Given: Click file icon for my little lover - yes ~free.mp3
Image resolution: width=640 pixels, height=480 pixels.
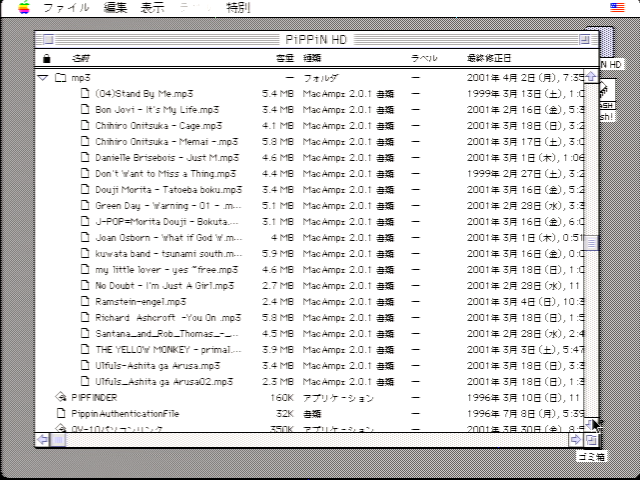Looking at the screenshot, I should point(85,269).
